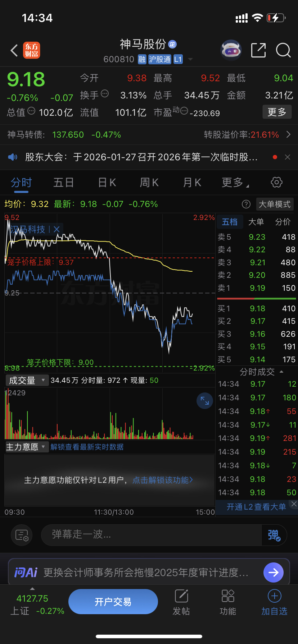The width and height of the screenshot is (298, 644).
Task: Open chart settings gear icon
Action: coord(276,182)
